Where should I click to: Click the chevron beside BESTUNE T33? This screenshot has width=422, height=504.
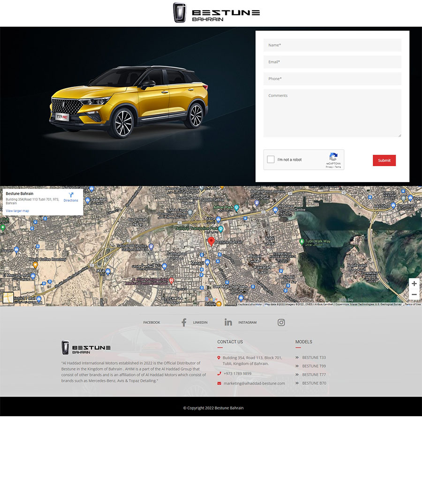click(297, 358)
